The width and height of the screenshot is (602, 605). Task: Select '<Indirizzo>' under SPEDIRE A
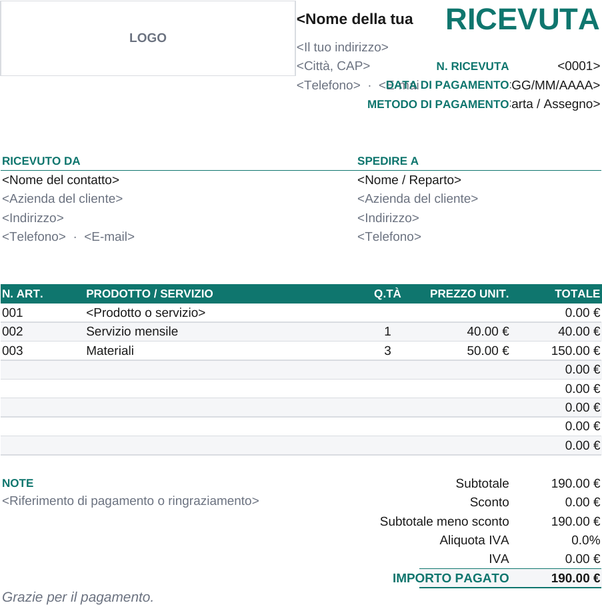pos(388,218)
